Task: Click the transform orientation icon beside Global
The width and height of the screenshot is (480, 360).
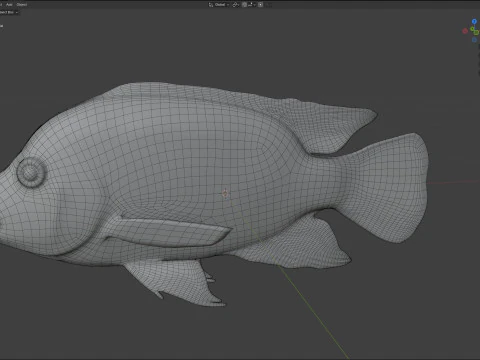Action: coord(211,5)
